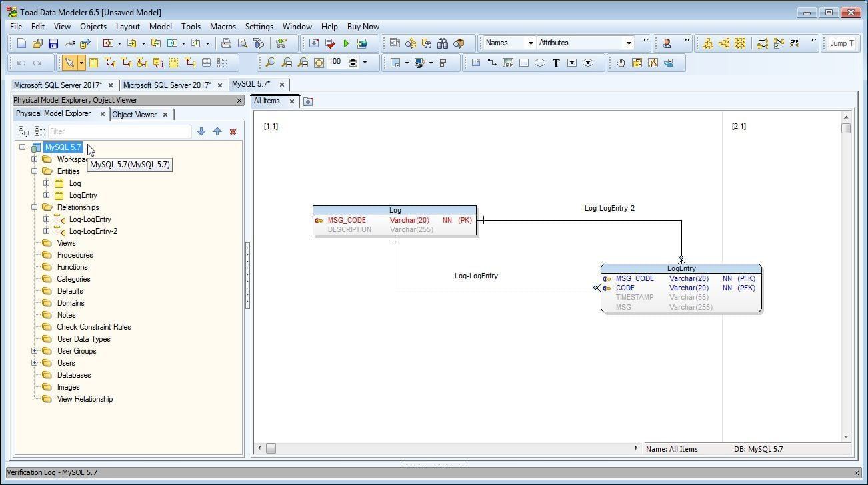The height and width of the screenshot is (485, 868).
Task: Collapse the Relationships folder
Action: click(x=34, y=207)
